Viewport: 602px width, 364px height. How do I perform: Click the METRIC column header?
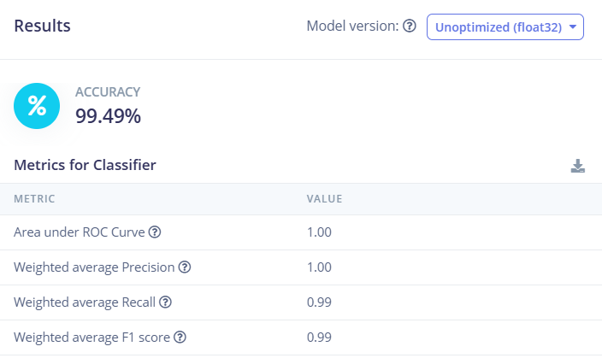(x=34, y=199)
